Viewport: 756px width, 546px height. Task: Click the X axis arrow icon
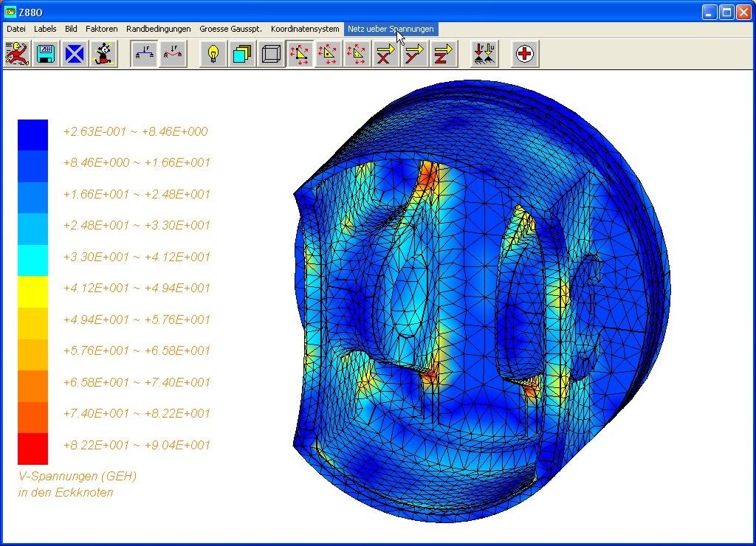(x=385, y=54)
